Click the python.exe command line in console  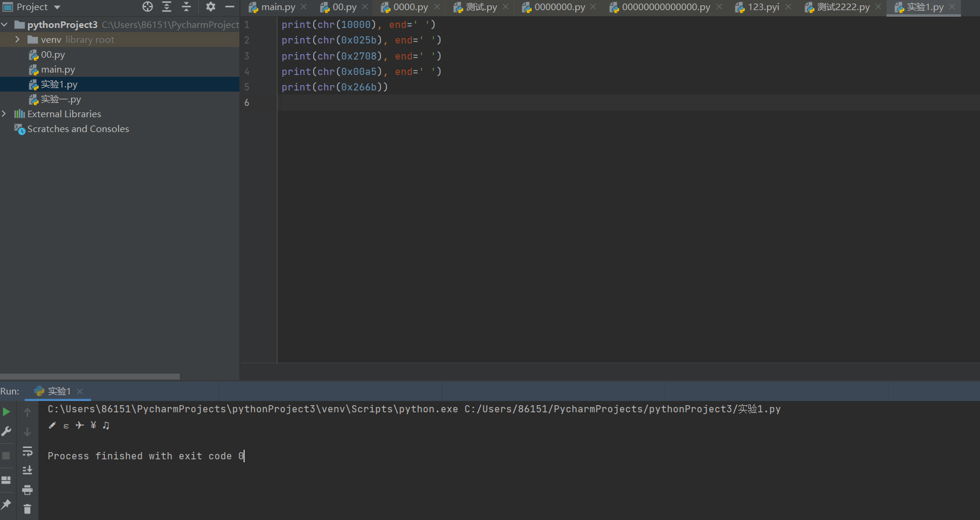[x=414, y=409]
